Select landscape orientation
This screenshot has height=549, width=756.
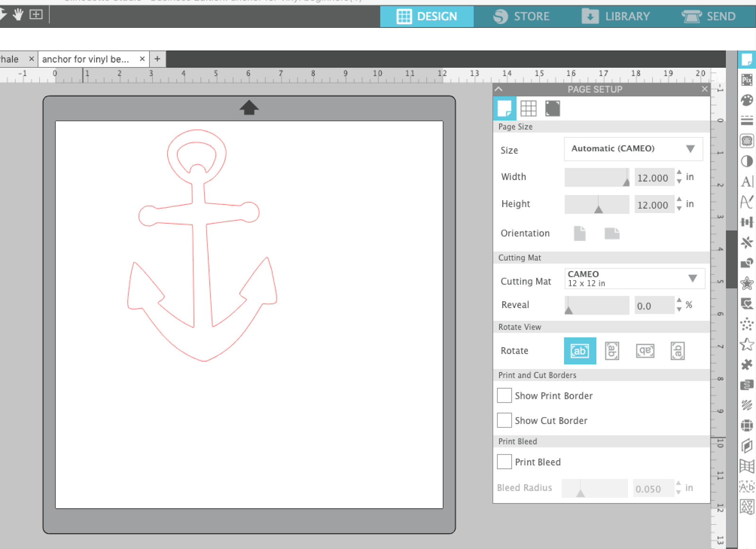[612, 233]
